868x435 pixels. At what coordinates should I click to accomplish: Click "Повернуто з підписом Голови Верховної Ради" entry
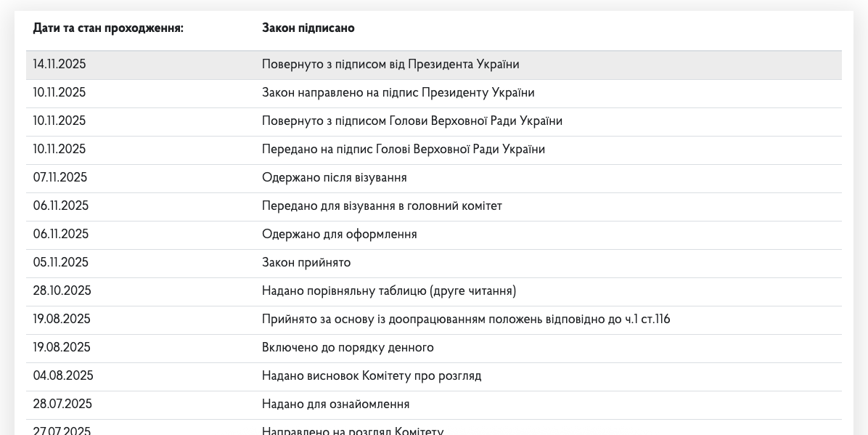click(x=412, y=121)
